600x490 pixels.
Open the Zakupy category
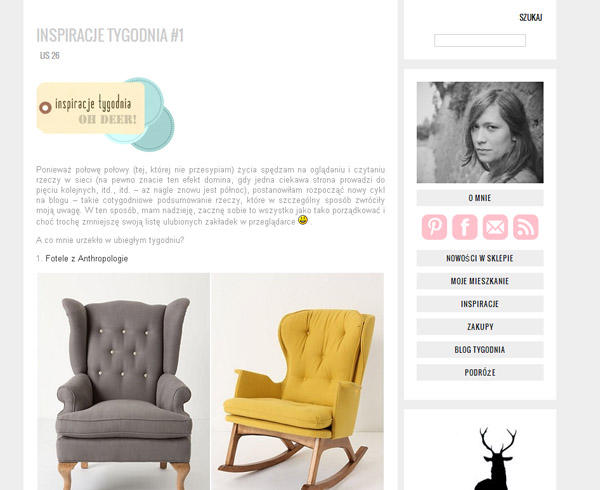(480, 327)
